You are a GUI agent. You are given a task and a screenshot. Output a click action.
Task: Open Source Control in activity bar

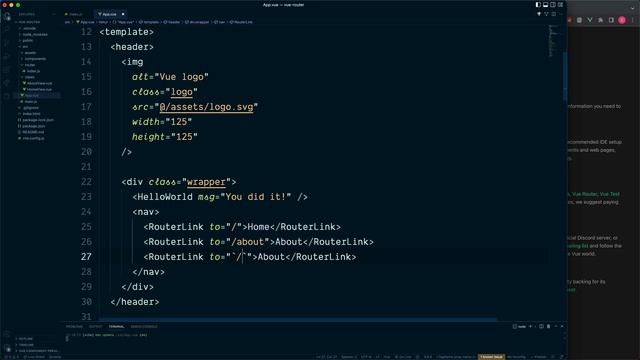[x=7, y=43]
